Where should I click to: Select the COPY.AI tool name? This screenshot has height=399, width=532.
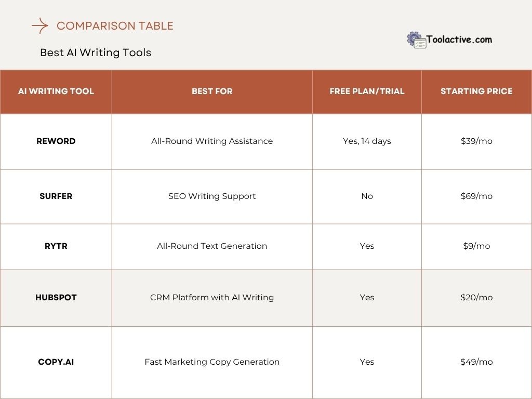tap(56, 362)
